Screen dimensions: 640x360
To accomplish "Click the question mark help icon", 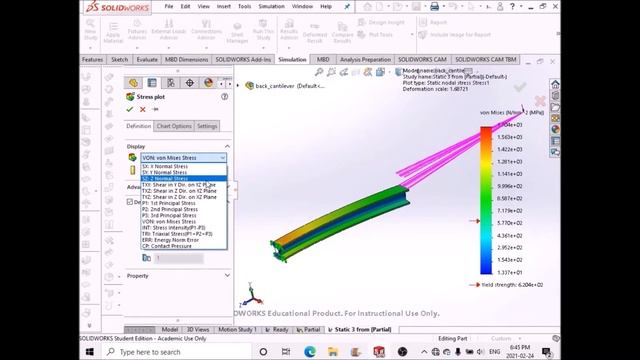I will [x=513, y=6].
